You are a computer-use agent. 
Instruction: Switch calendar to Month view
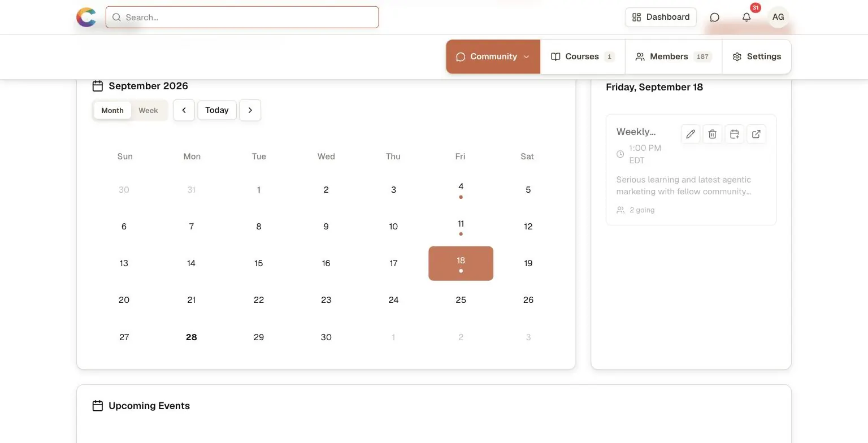click(x=112, y=110)
